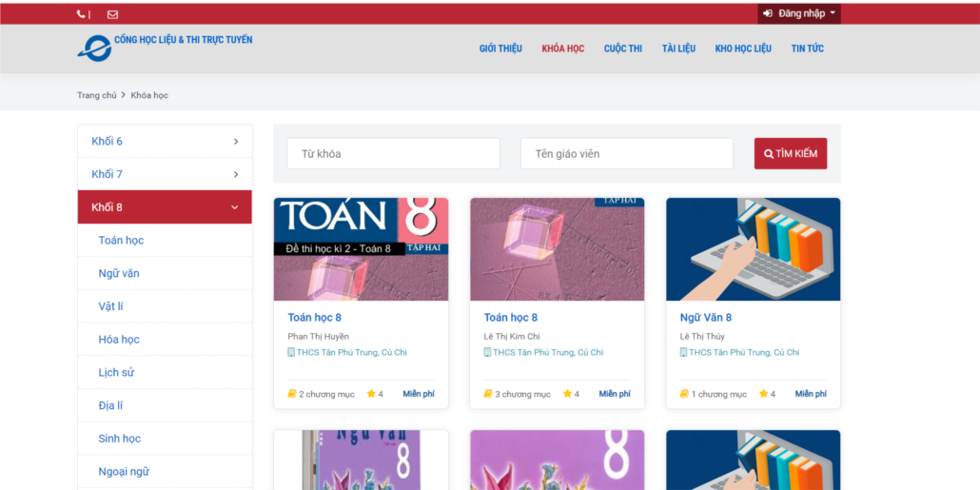The image size is (980, 490).
Task: Click teacher name Lê Thị Kim Chi
Action: pos(512,336)
